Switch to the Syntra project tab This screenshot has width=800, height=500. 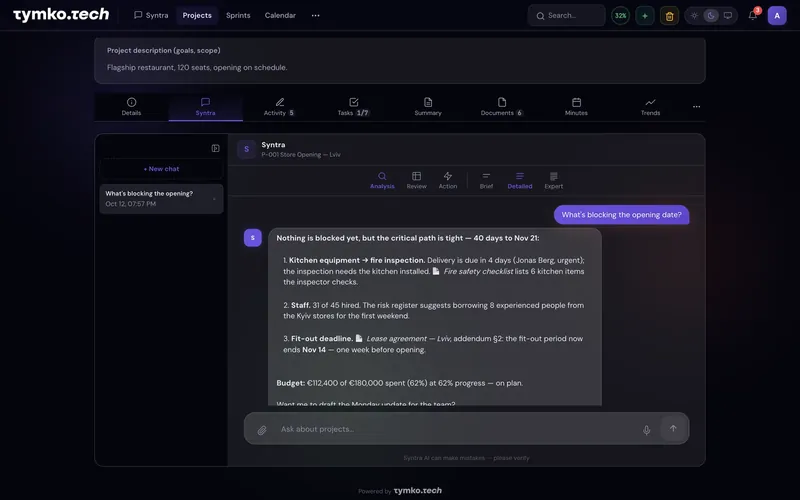[x=206, y=107]
